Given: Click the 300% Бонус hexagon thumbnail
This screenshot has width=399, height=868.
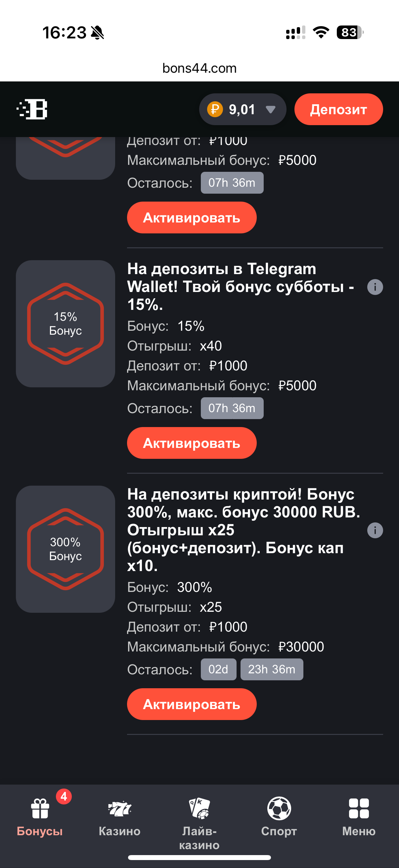Looking at the screenshot, I should [x=65, y=549].
